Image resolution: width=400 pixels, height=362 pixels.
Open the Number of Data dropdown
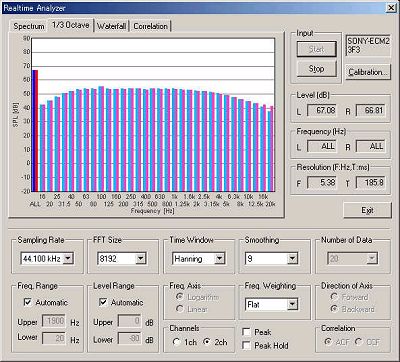(372, 258)
